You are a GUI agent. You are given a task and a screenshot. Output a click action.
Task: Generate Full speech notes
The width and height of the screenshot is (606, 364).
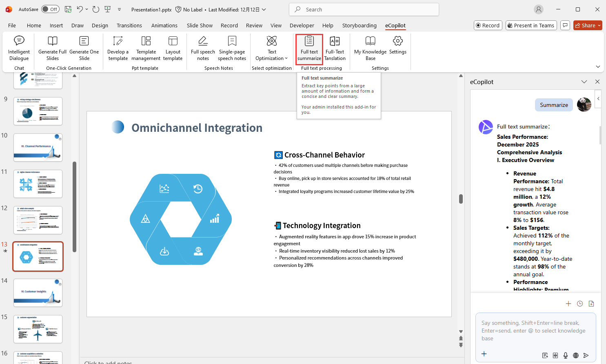point(203,48)
